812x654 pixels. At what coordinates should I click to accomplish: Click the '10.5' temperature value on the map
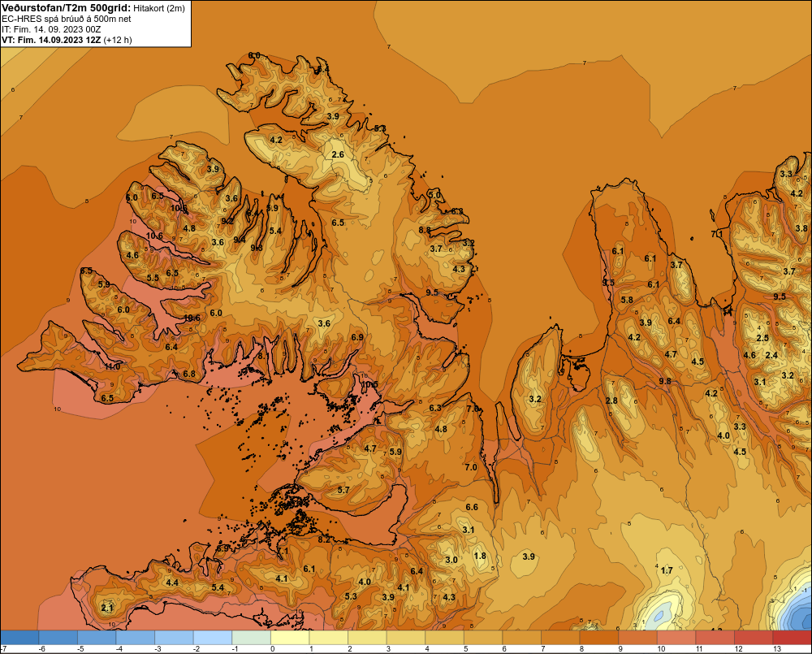[369, 384]
